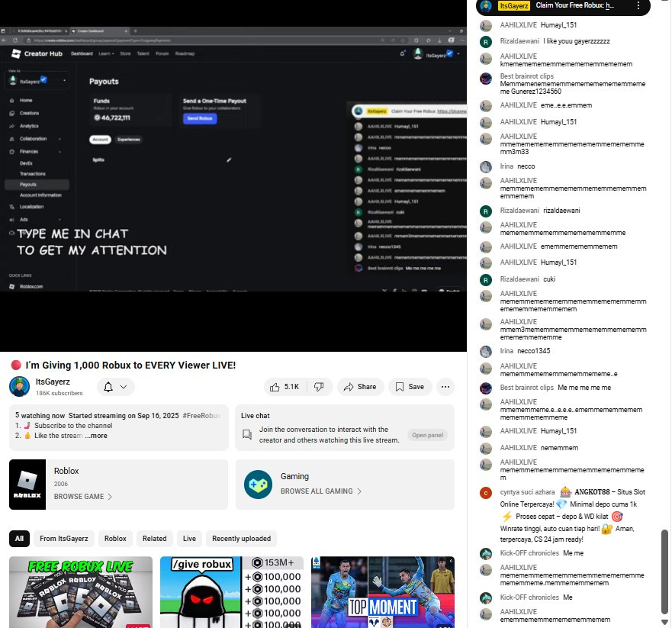672x628 pixels.
Task: Expand the Finances section chevron in video
Action: tap(59, 152)
